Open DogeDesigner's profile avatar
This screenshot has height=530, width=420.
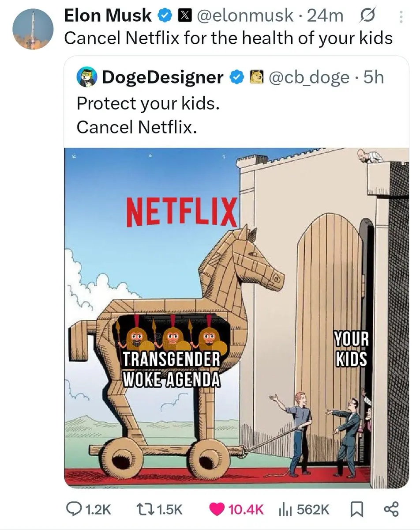pos(87,78)
